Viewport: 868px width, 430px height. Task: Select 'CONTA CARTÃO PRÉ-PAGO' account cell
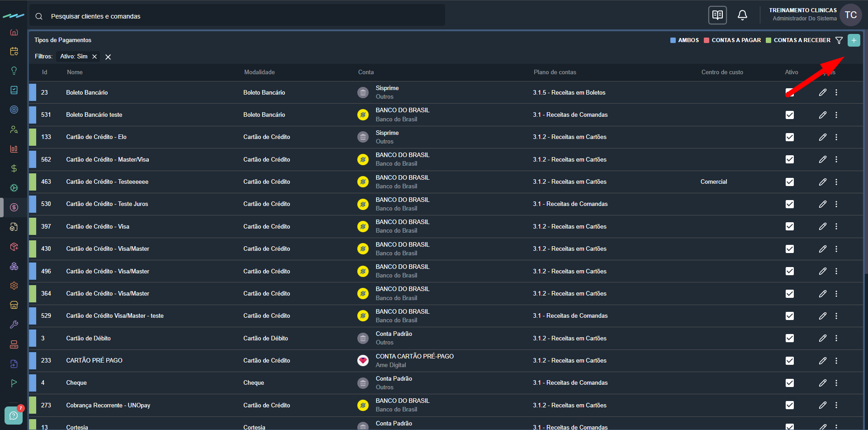[415, 357]
